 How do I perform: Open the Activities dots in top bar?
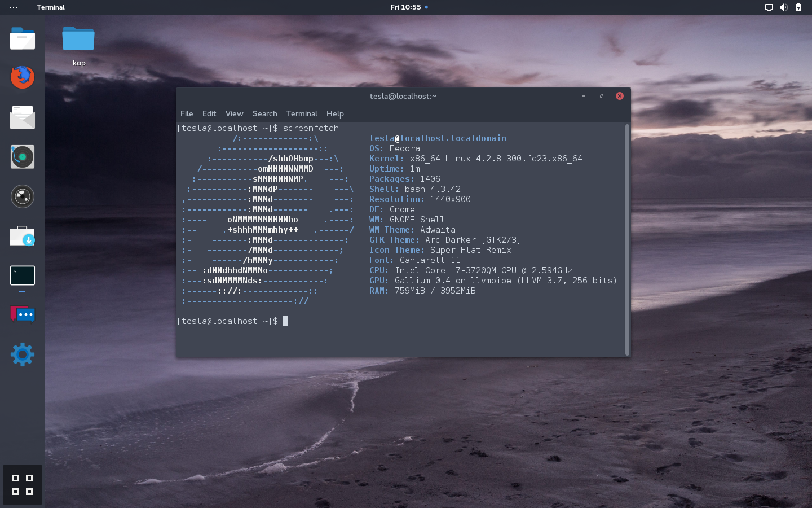(x=14, y=7)
